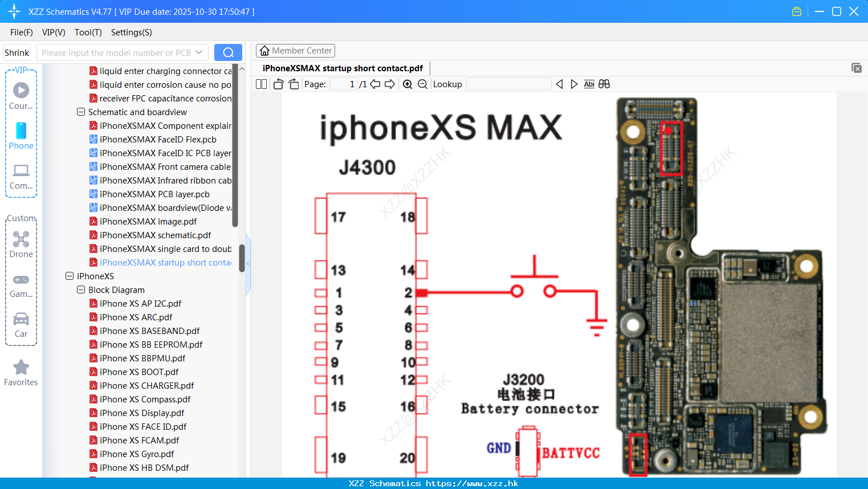
Task: Close the document via the top-right tab icon
Action: (x=857, y=68)
